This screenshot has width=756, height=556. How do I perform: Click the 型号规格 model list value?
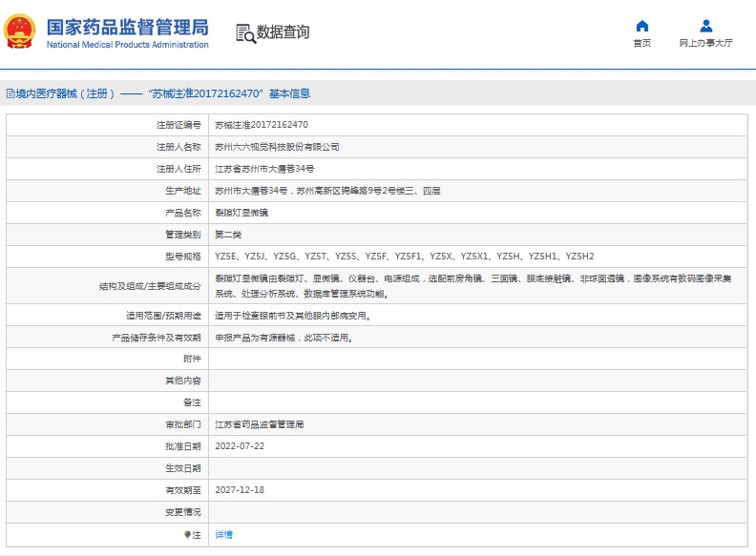(404, 257)
